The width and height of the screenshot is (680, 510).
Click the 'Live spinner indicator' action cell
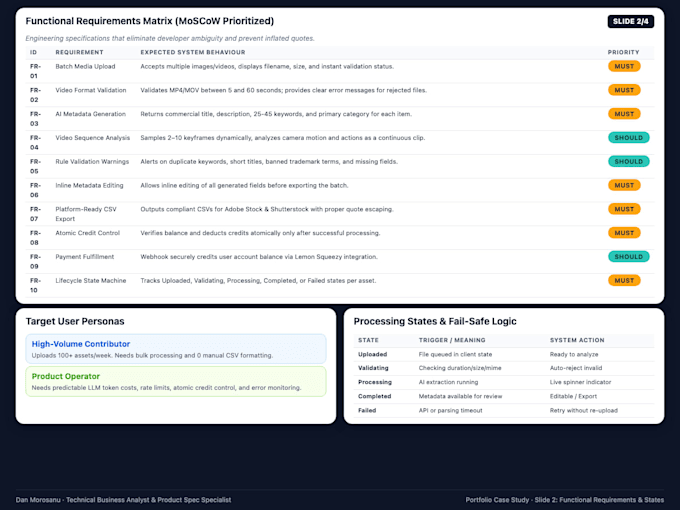580,382
